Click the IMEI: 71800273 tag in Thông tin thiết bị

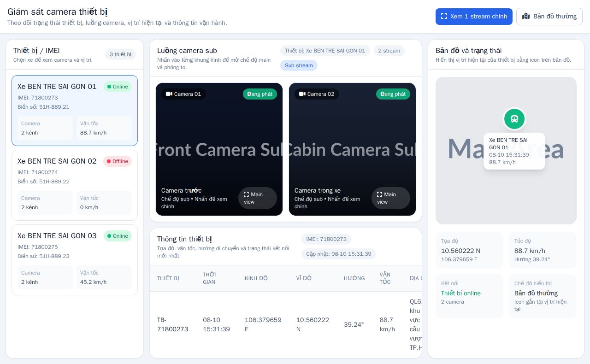pos(326,239)
